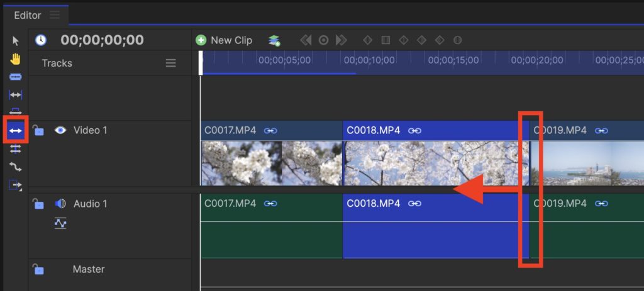Click the New Clip button
Screen dimensions: 644x291
tap(224, 40)
